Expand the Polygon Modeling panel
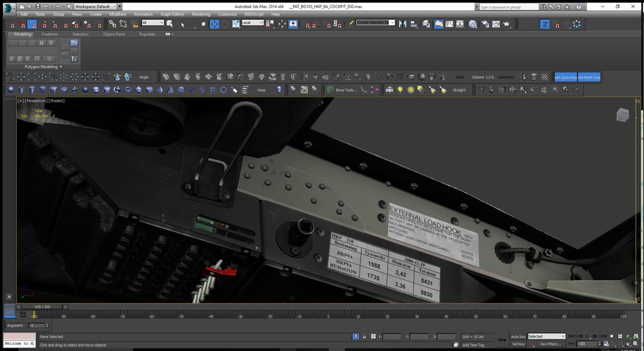The image size is (644, 351). tap(44, 66)
